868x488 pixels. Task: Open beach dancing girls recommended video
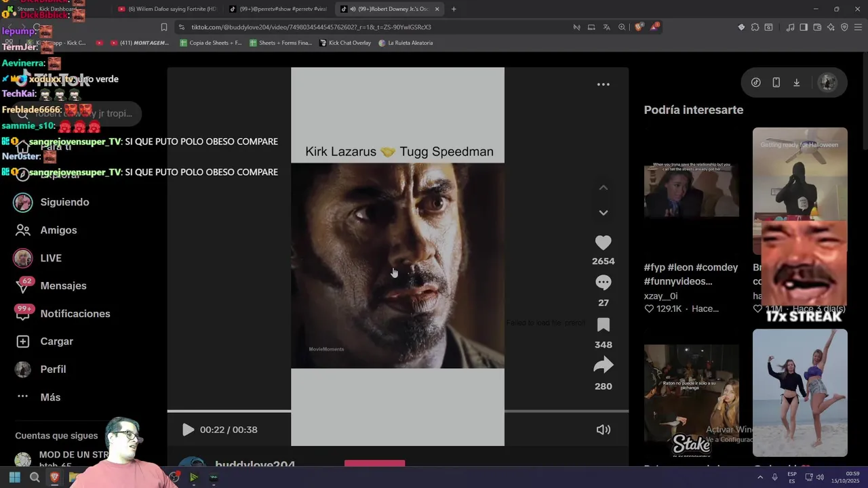click(x=800, y=393)
